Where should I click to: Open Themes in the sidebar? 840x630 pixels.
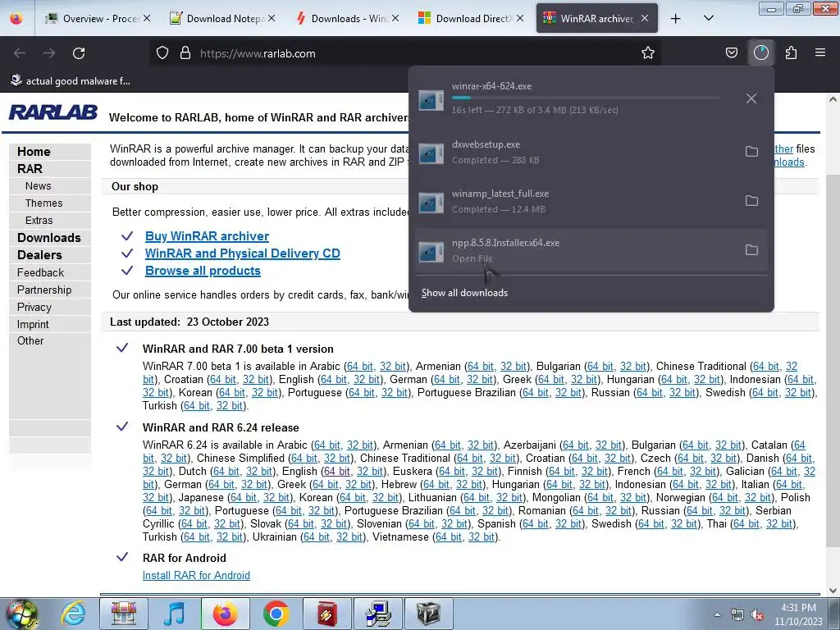(44, 203)
